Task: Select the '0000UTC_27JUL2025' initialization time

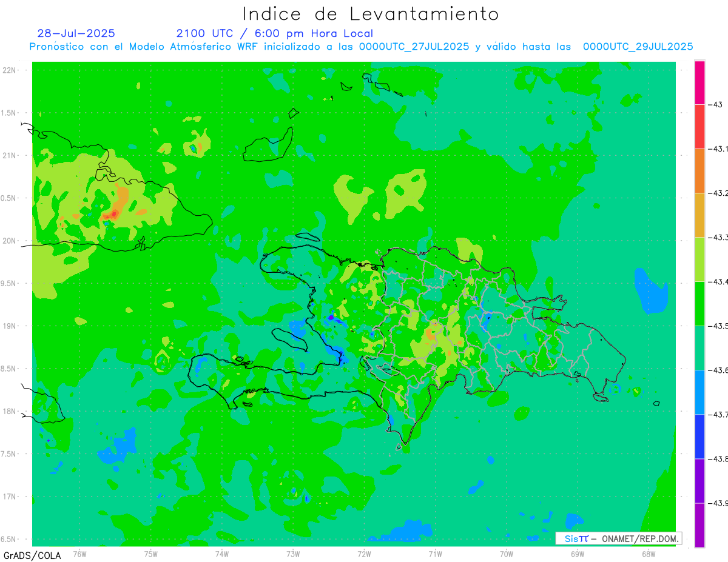Action: coord(414,47)
